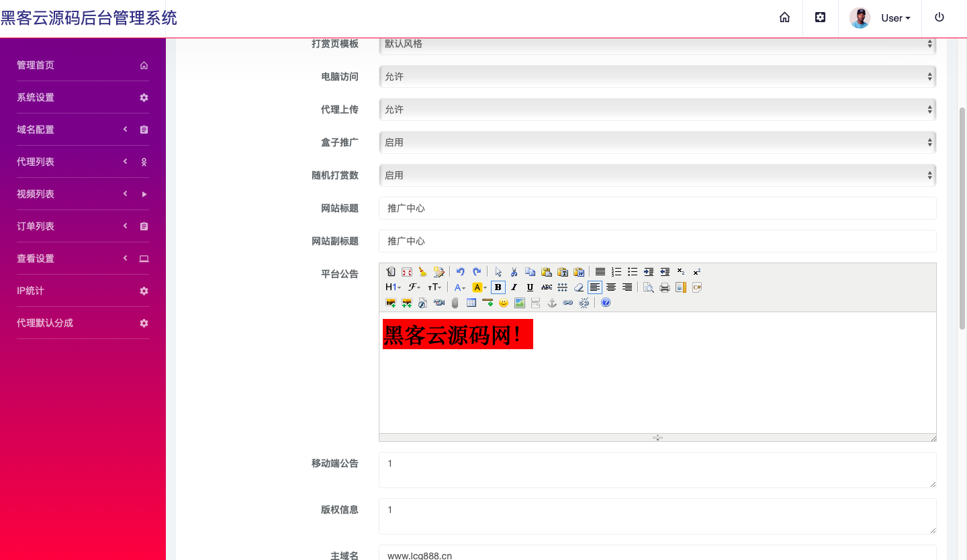Viewport: 967px width, 560px height.
Task: Click the anchor icon in editor toolbar
Action: tap(552, 303)
